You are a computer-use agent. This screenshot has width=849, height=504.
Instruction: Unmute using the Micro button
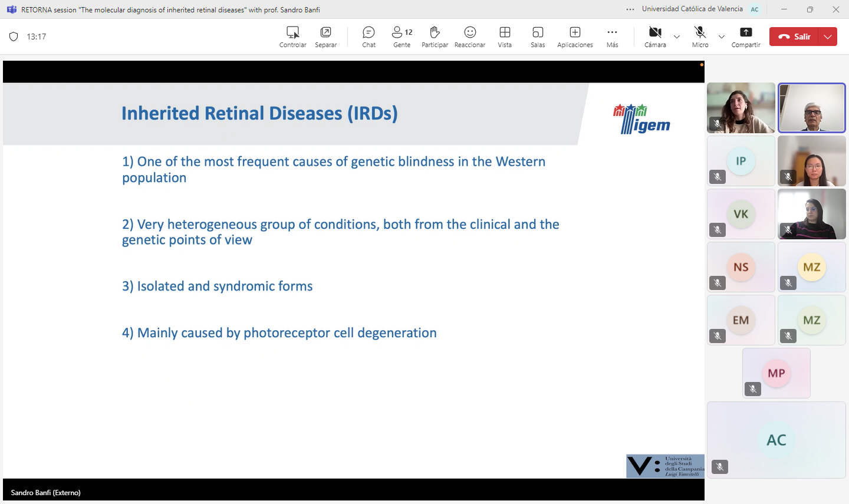point(700,37)
